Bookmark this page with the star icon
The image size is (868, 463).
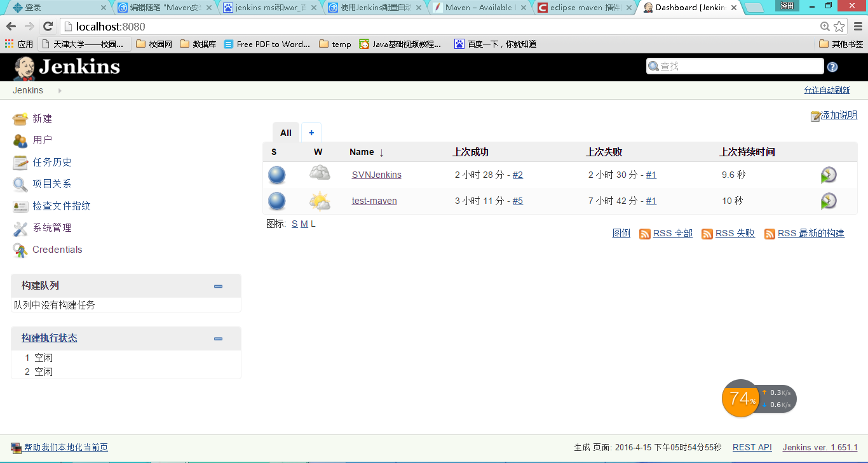(839, 26)
